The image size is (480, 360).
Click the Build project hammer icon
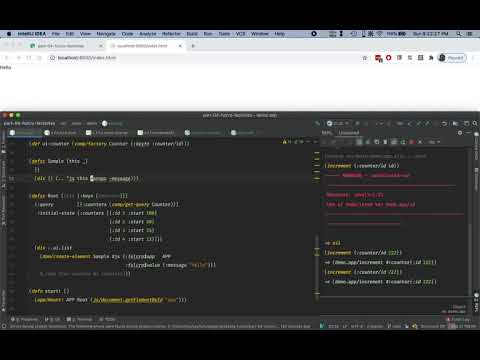coord(317,123)
